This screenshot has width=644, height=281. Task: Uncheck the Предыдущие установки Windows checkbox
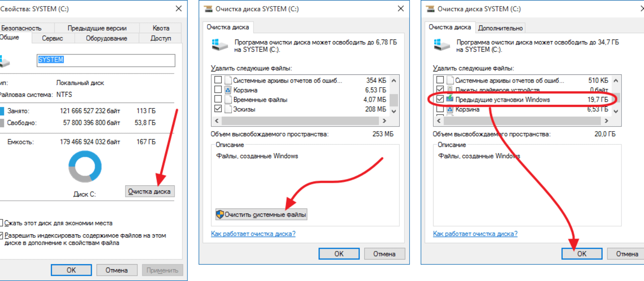440,99
